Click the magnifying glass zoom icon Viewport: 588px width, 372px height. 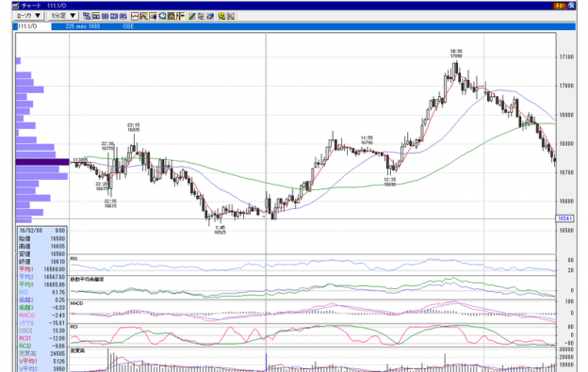point(162,16)
